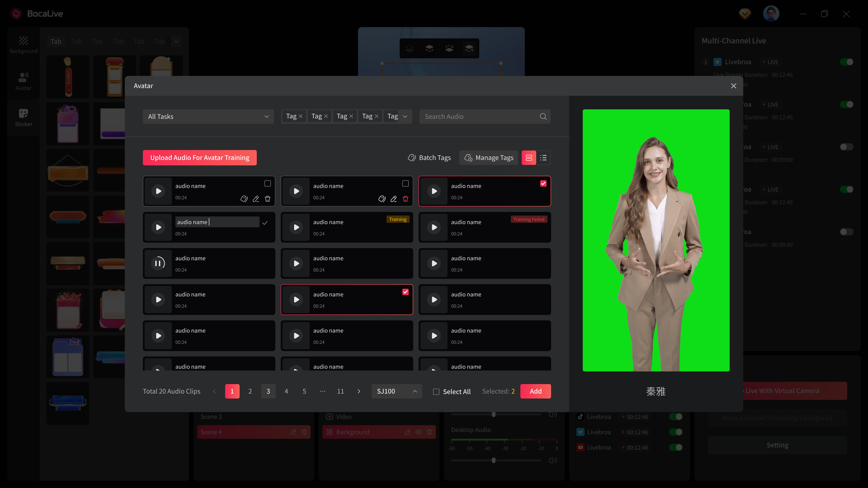Pause the currently playing audio clip
868x488 pixels.
pos(158,263)
